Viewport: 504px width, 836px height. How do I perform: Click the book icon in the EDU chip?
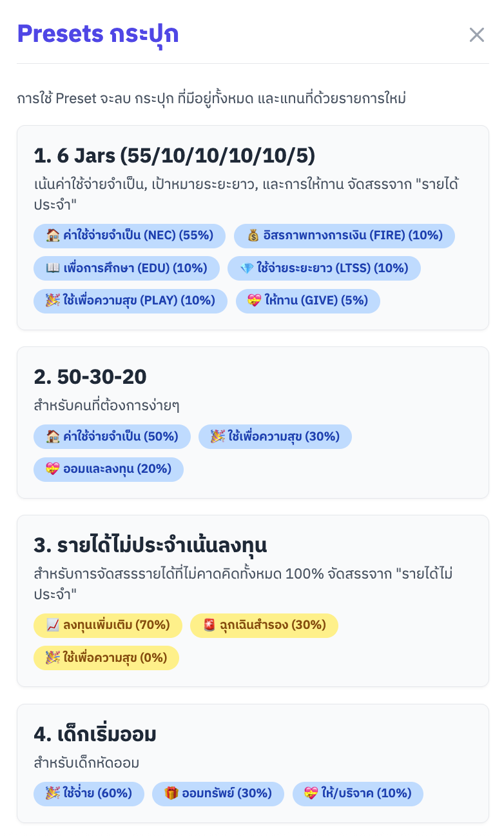[53, 268]
